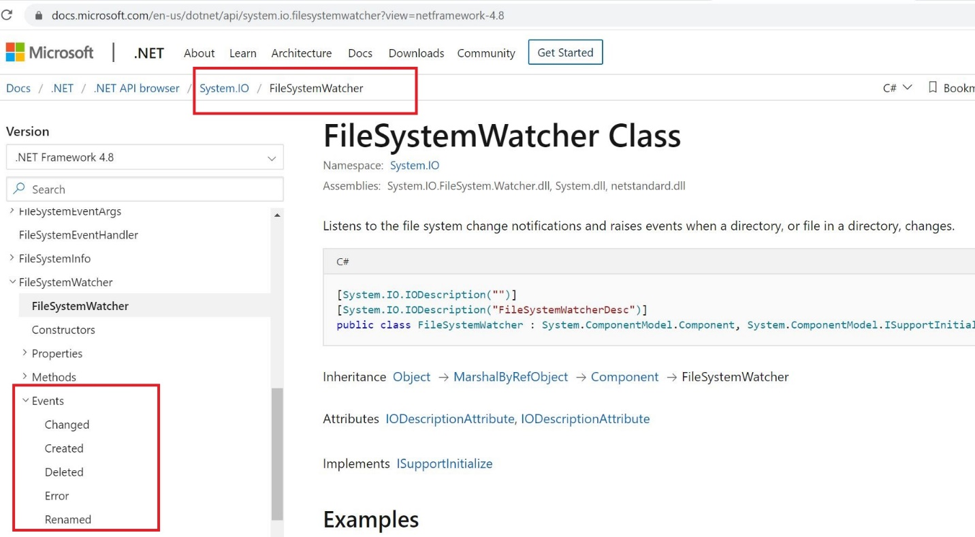Viewport: 975px width, 537px height.
Task: Open the Learn menu item
Action: pyautogui.click(x=243, y=53)
